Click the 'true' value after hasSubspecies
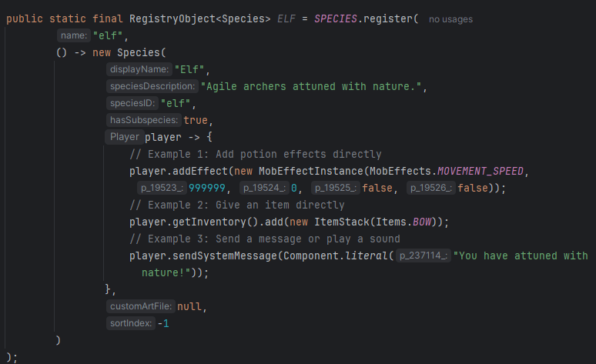This screenshot has width=596, height=364. tap(196, 120)
